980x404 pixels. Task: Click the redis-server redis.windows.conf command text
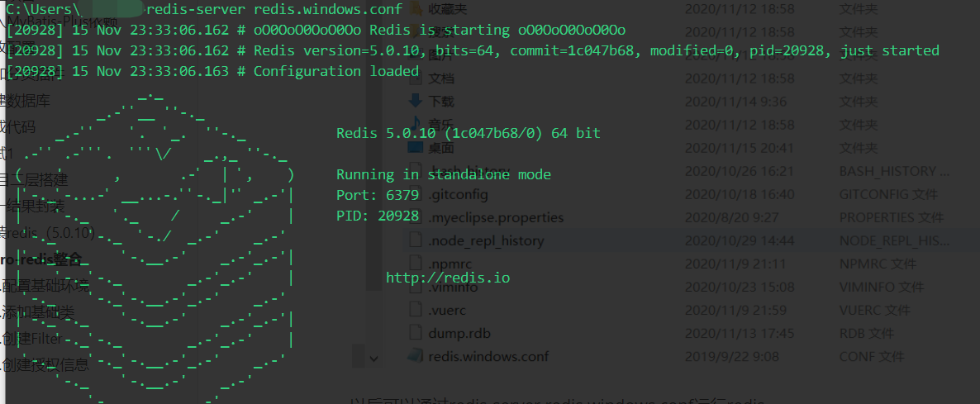point(274,9)
